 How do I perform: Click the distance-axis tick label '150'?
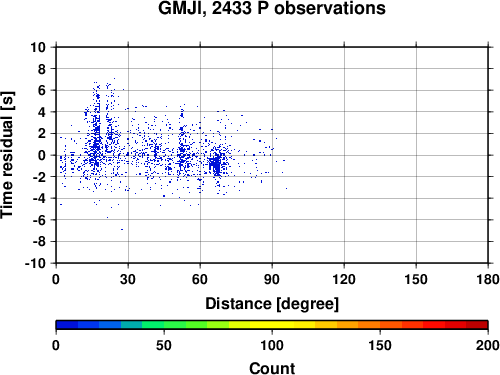click(416, 279)
